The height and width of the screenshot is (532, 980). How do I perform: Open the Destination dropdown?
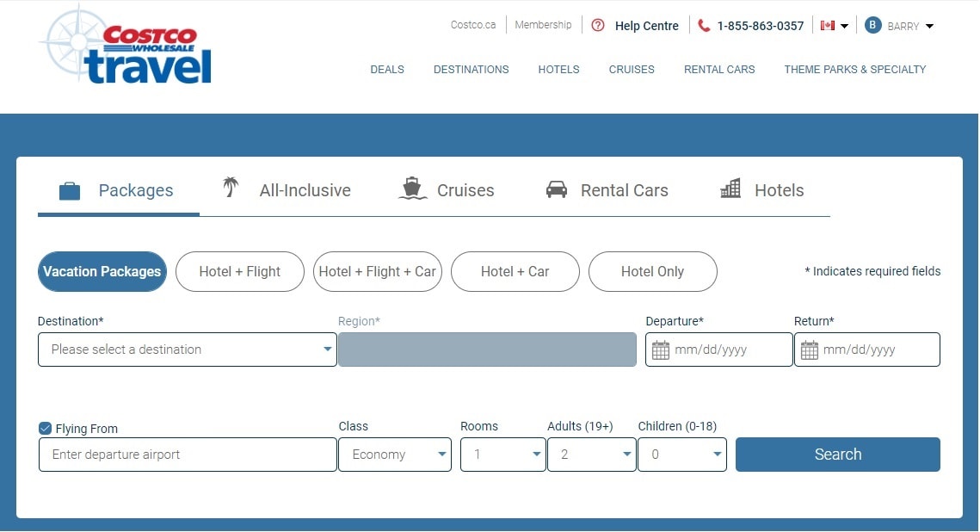[187, 350]
